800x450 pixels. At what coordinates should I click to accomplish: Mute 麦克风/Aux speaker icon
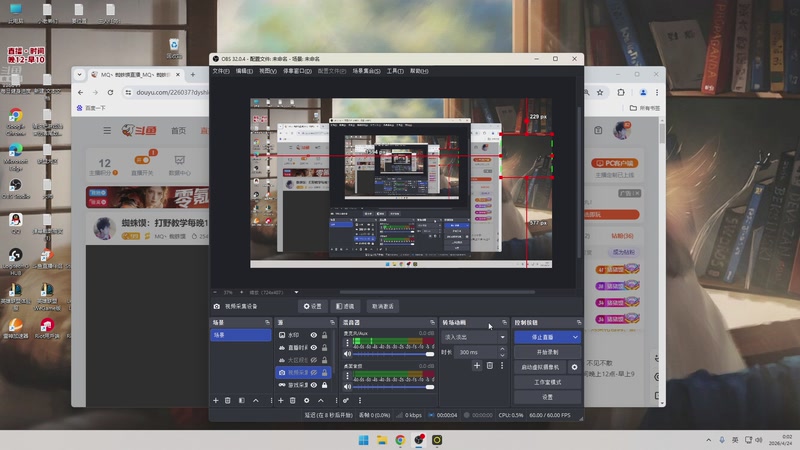[347, 354]
